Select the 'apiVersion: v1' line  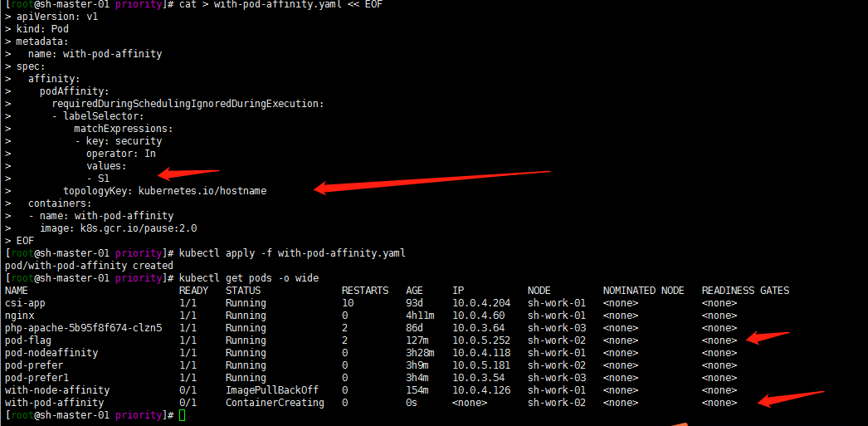point(57,17)
